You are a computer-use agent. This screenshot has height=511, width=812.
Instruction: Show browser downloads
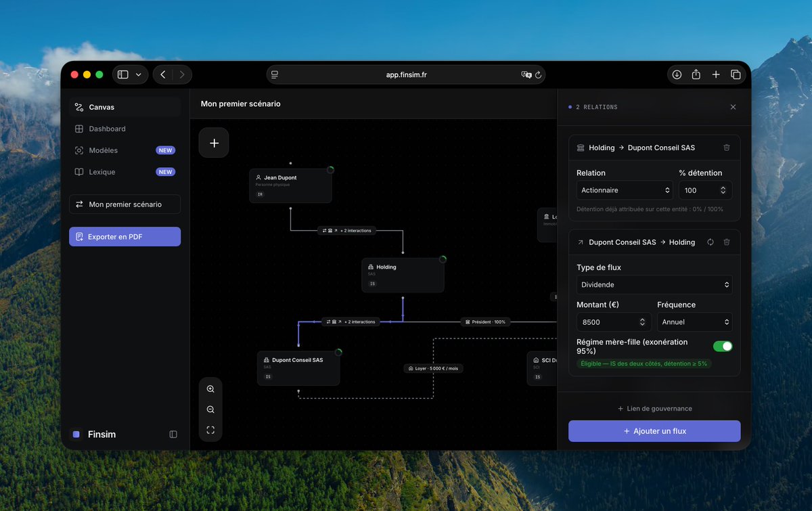677,74
